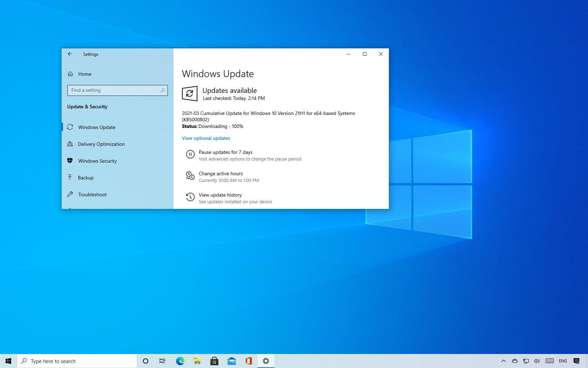Click the touch keyboard tray icon
The width and height of the screenshot is (588, 368).
pos(549,361)
